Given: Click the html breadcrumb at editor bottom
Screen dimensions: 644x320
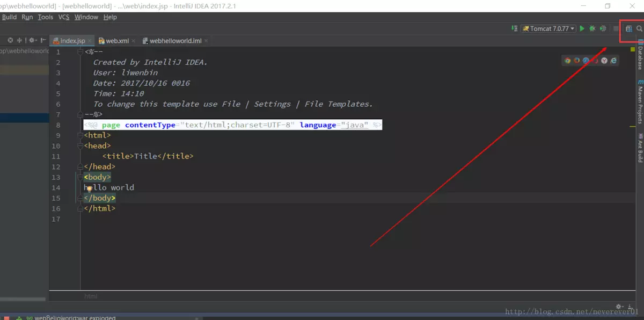Looking at the screenshot, I should click(x=91, y=296).
